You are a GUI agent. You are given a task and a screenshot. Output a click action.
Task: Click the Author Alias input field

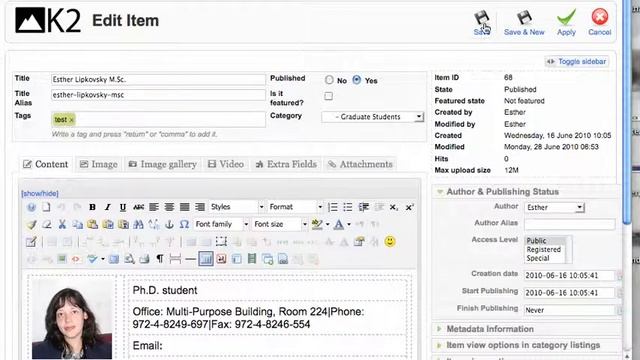tap(569, 224)
